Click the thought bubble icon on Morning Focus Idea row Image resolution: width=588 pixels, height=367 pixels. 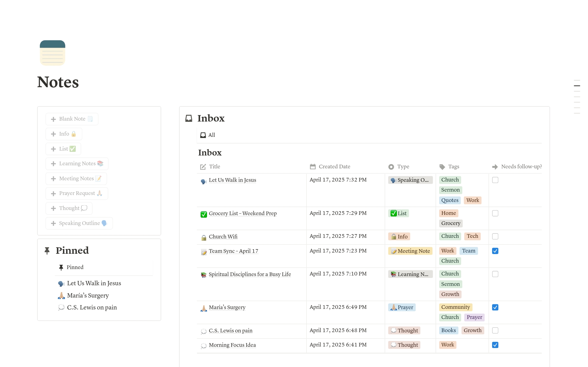point(204,346)
